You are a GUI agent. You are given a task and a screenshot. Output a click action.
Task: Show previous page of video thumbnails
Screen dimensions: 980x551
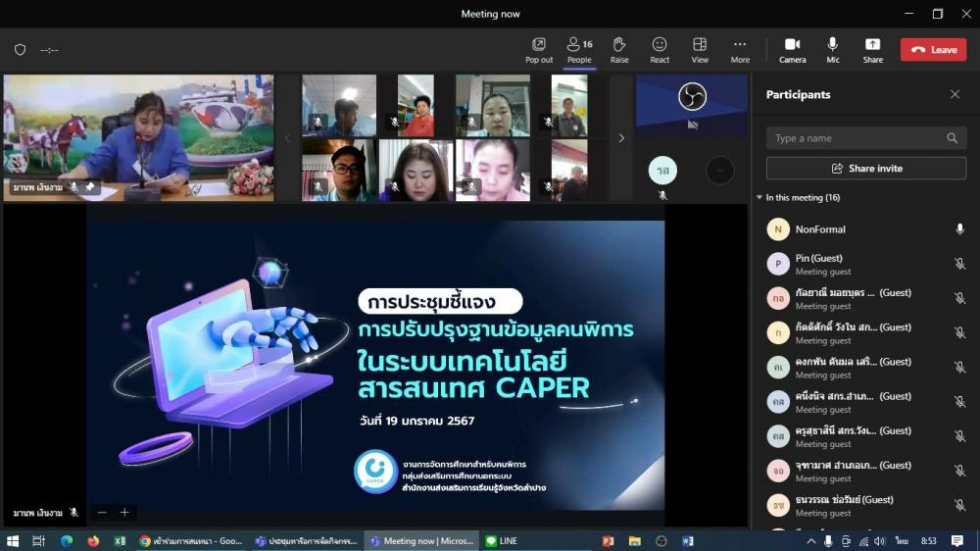tap(287, 138)
